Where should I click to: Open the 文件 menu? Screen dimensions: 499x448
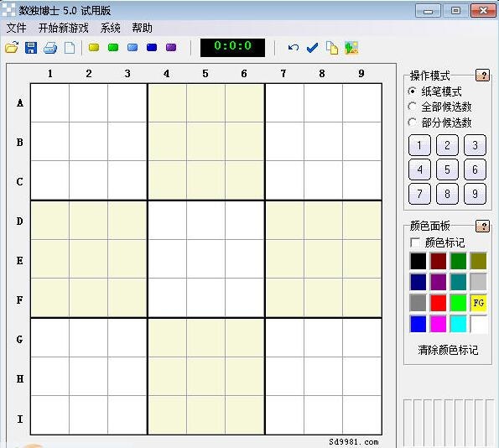(x=17, y=28)
